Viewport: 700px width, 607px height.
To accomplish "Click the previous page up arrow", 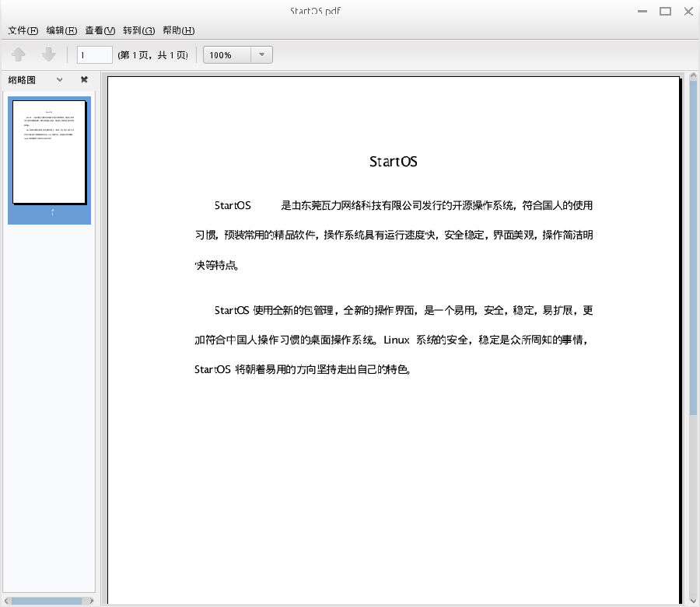I will (19, 54).
